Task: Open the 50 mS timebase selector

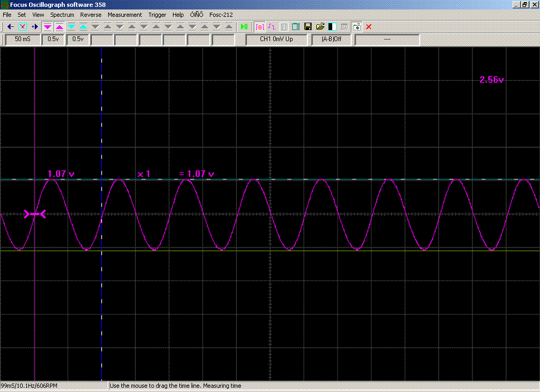Action: [x=23, y=39]
